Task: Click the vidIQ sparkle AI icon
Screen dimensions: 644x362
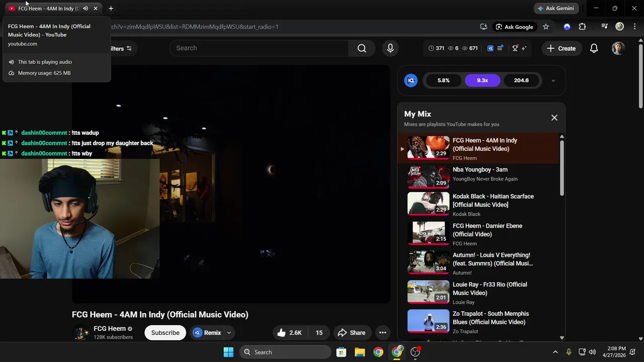Action: 524,48
